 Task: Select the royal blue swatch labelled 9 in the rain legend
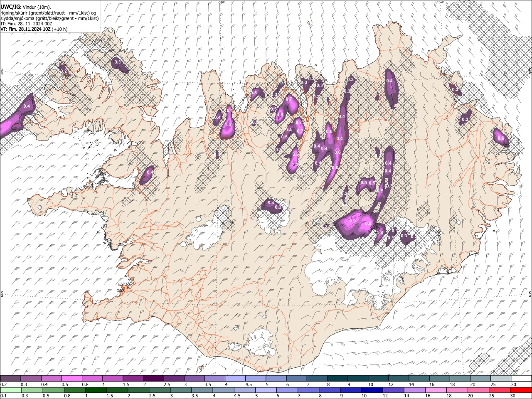(350, 390)
